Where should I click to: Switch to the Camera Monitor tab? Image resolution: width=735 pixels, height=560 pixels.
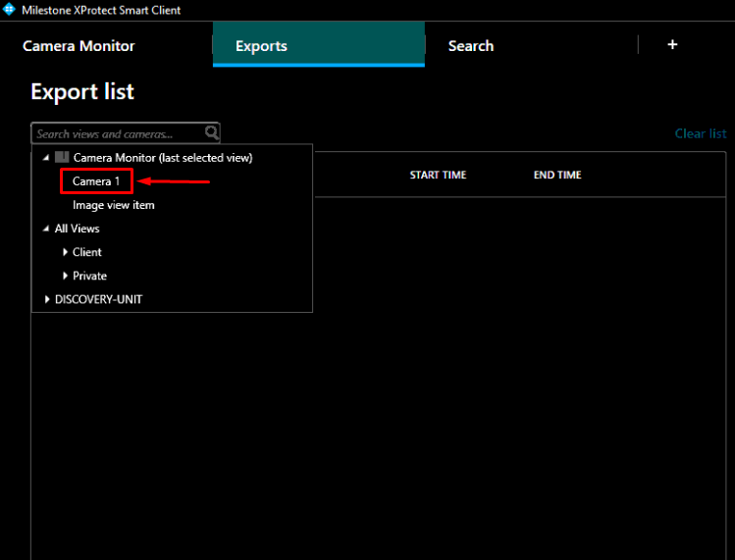click(79, 46)
